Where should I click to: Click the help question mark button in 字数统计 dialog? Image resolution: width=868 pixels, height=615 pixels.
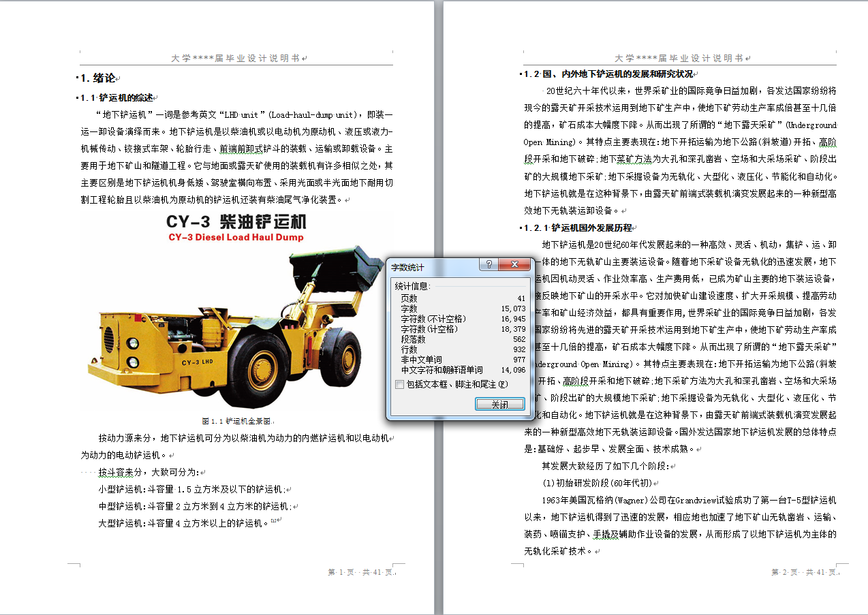[488, 266]
